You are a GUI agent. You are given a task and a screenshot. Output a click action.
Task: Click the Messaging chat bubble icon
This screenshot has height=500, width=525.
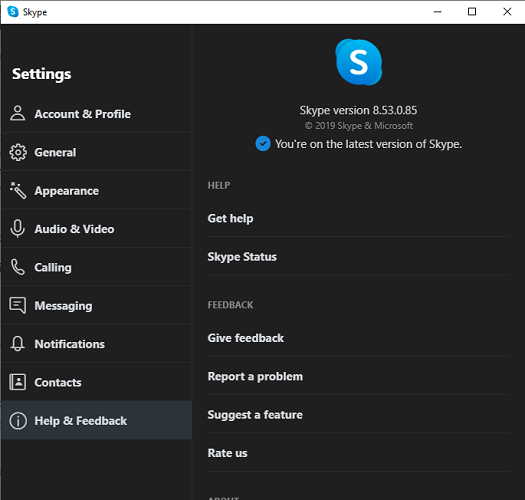pos(18,305)
